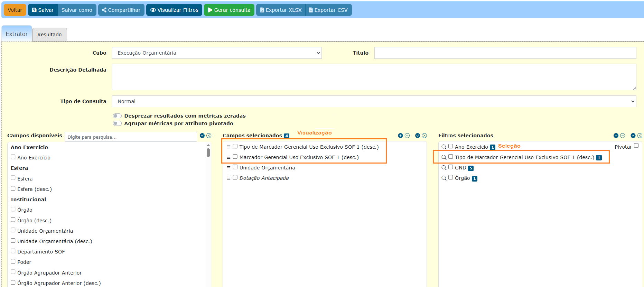Open search for the Órgão filter

(444, 178)
